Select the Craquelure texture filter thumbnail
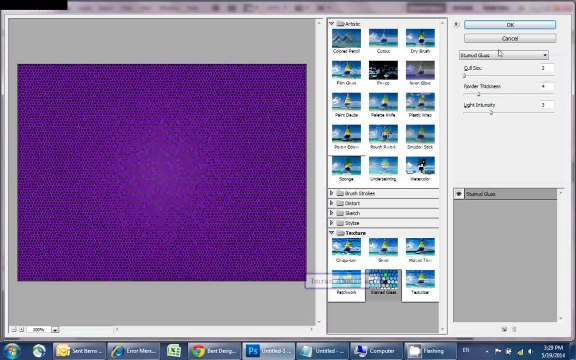Screen dimensions: 576x360 346,247
